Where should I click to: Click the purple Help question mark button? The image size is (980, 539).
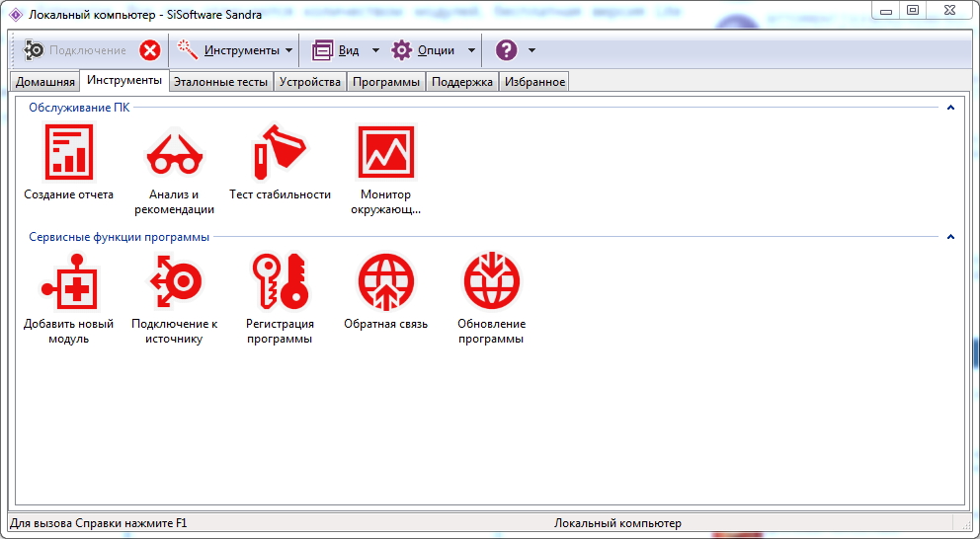(x=506, y=50)
